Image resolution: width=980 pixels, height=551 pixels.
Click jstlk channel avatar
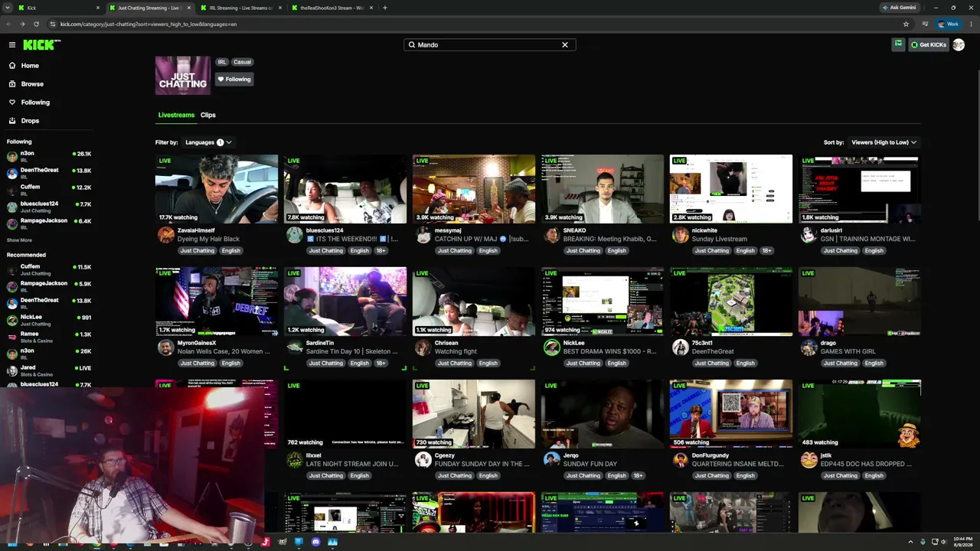click(x=809, y=460)
